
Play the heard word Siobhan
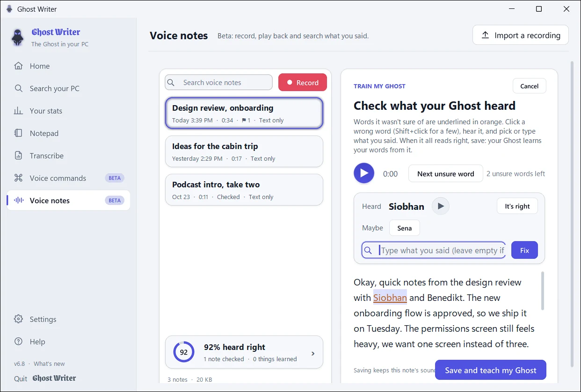coord(440,206)
